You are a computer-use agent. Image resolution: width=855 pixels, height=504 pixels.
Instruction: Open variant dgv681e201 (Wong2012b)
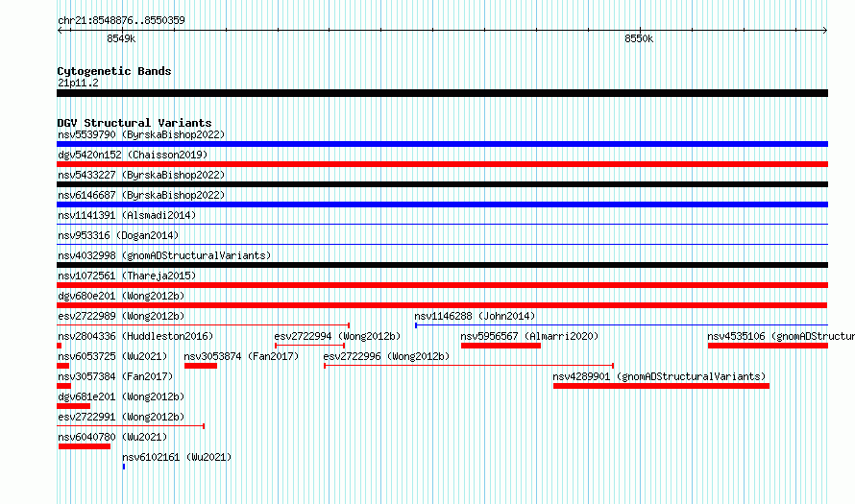point(121,396)
